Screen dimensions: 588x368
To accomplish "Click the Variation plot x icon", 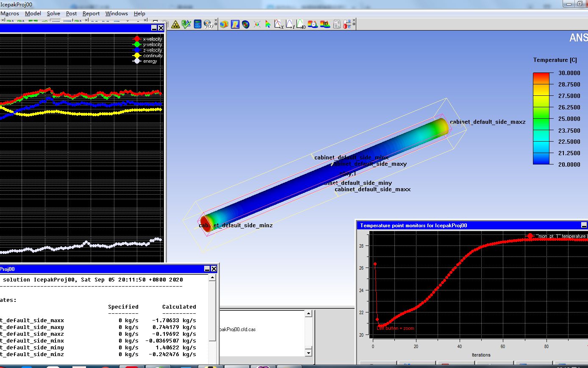I will [x=279, y=24].
